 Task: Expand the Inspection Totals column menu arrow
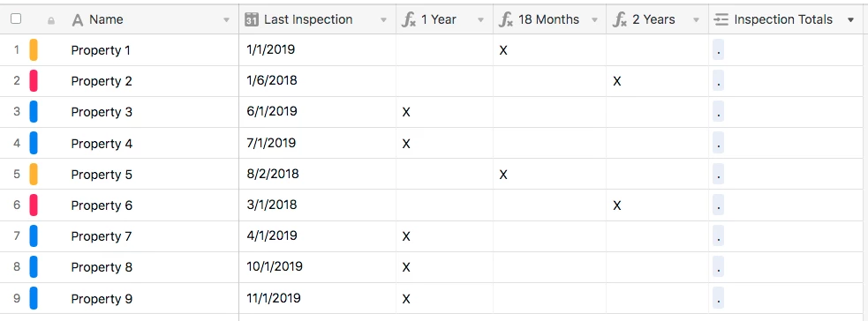tap(851, 20)
